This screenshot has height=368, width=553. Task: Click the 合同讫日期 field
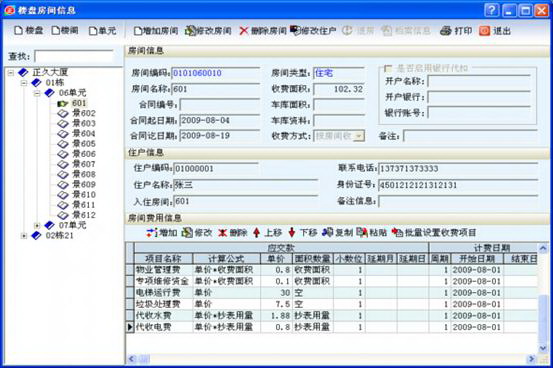point(220,136)
